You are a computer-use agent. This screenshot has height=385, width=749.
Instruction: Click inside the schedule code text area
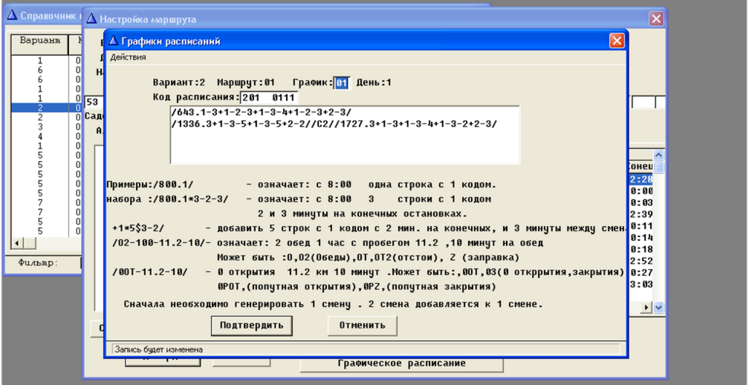click(x=344, y=135)
